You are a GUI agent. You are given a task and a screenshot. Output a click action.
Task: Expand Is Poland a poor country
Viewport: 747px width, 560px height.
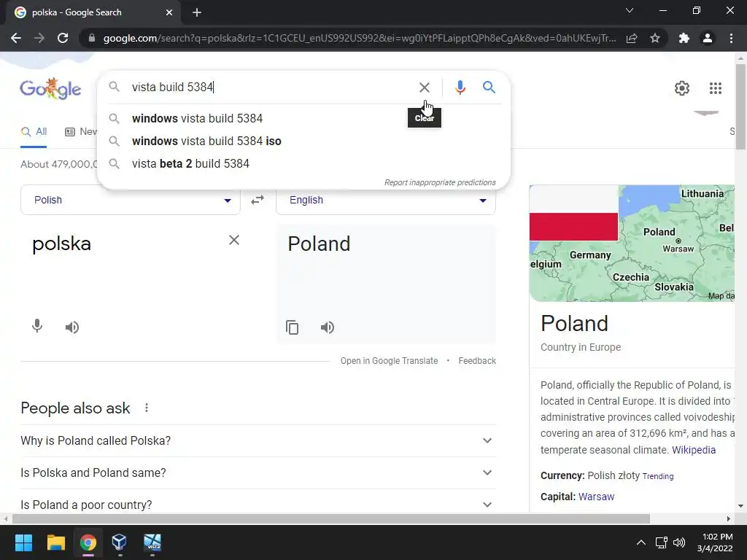[x=258, y=505]
